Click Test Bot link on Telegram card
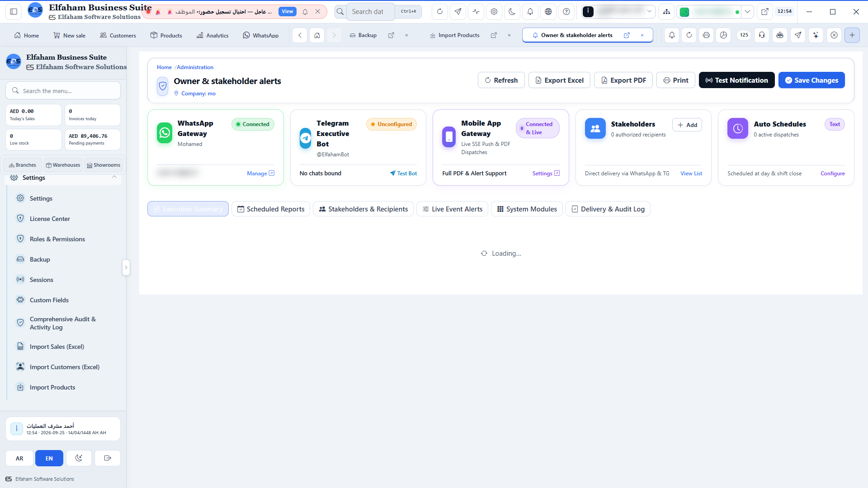The image size is (868, 488). pyautogui.click(x=403, y=174)
